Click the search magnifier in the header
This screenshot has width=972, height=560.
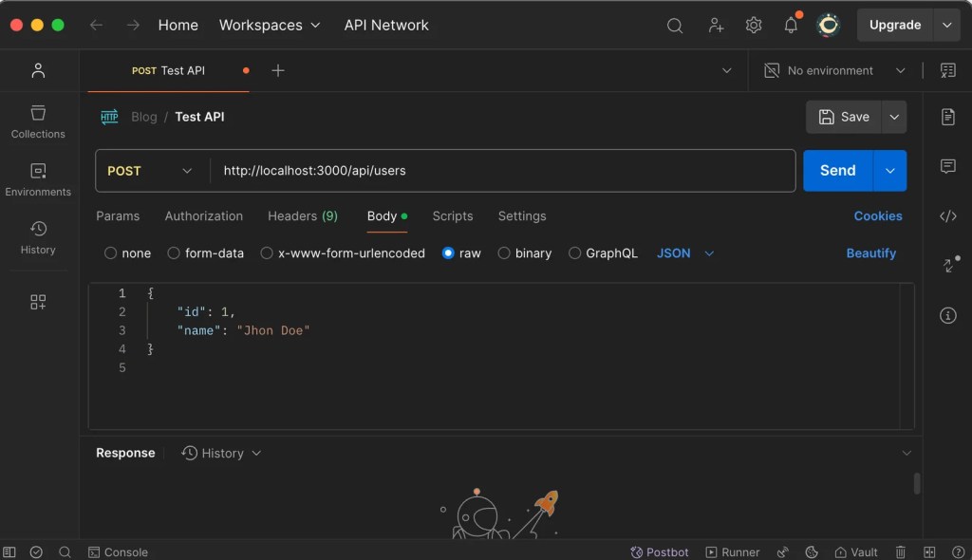675,26
